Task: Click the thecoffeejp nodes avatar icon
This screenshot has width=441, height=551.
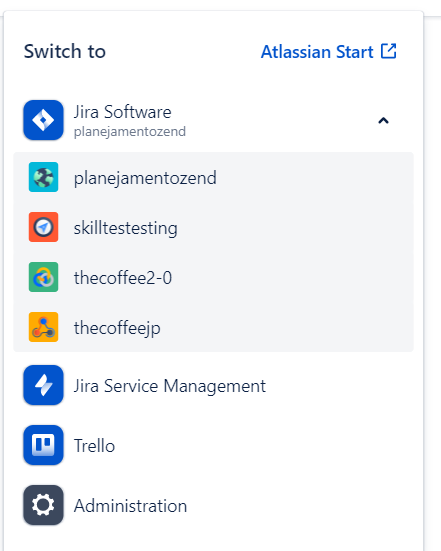Action: [x=43, y=327]
